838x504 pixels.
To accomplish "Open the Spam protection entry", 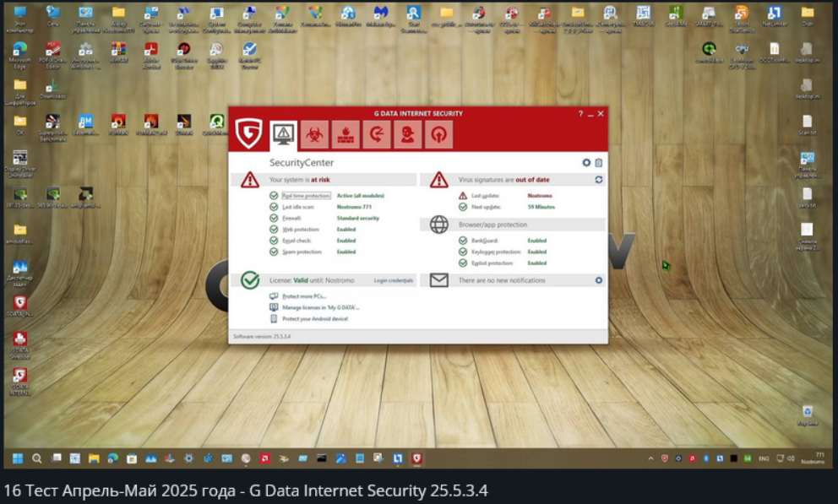I will (x=302, y=252).
